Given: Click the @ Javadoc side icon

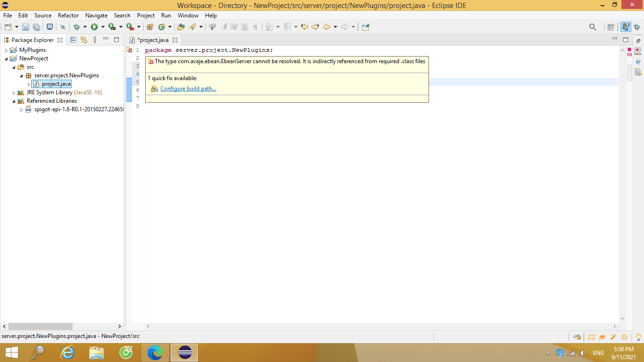Looking at the screenshot, I should (x=638, y=62).
